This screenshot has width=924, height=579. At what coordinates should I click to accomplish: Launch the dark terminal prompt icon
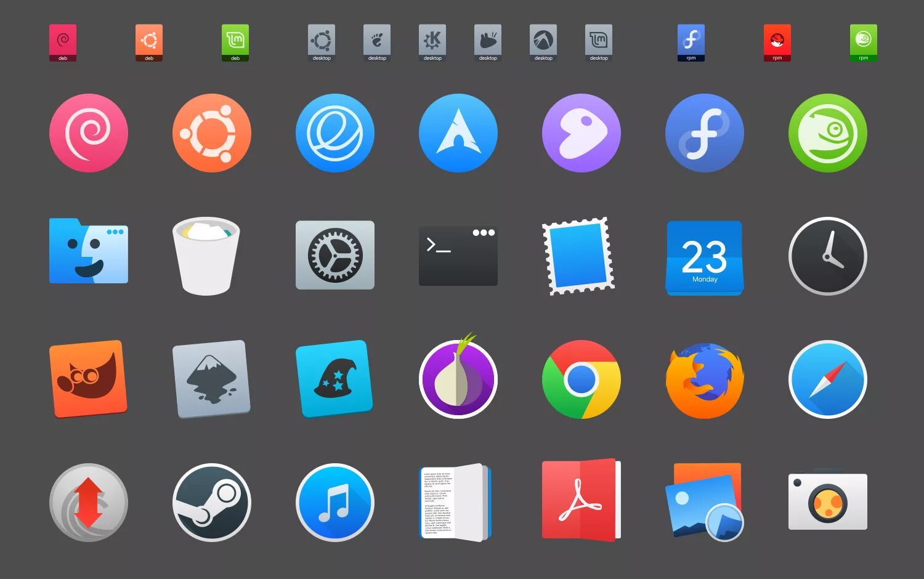pyautogui.click(x=458, y=256)
